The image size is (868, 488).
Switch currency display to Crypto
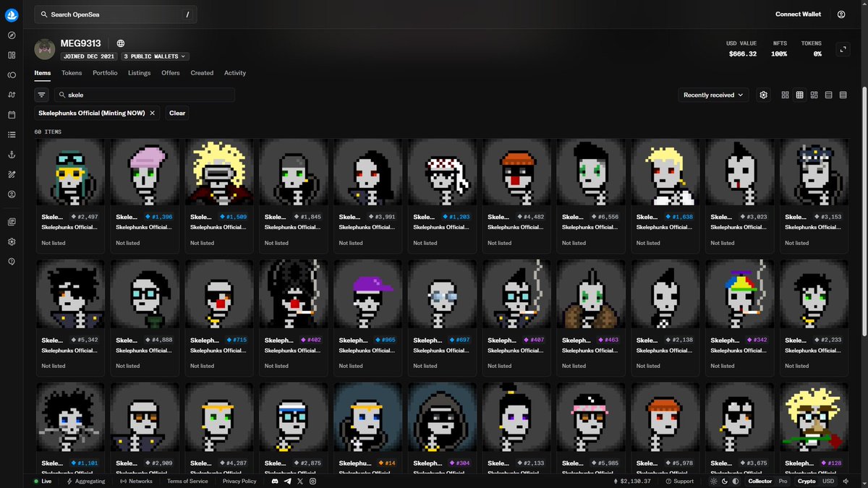(807, 481)
